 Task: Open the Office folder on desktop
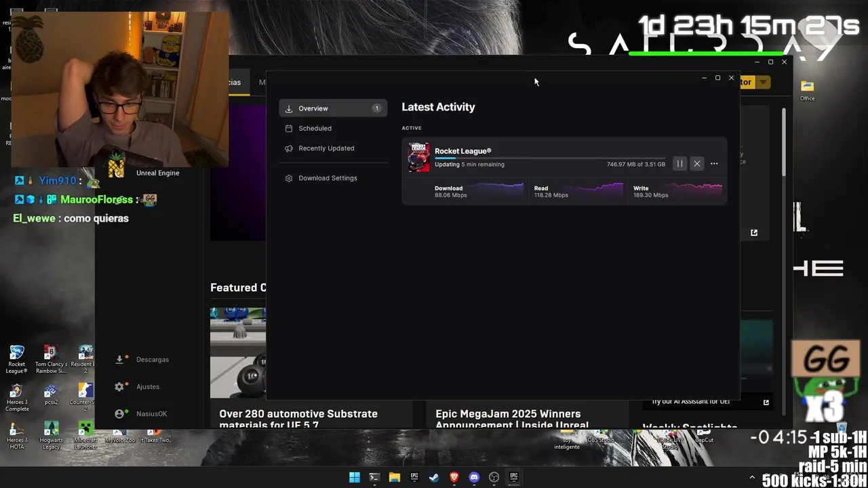pyautogui.click(x=807, y=91)
